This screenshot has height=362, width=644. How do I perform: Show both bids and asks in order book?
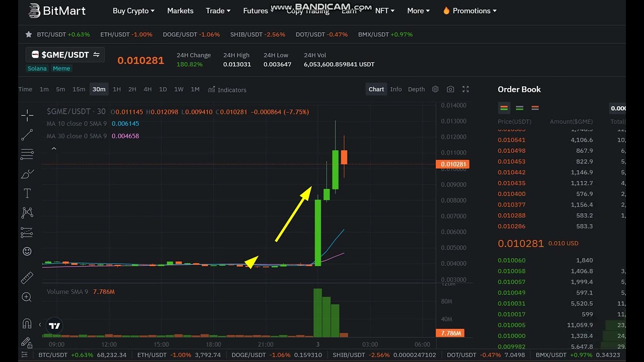tap(504, 108)
